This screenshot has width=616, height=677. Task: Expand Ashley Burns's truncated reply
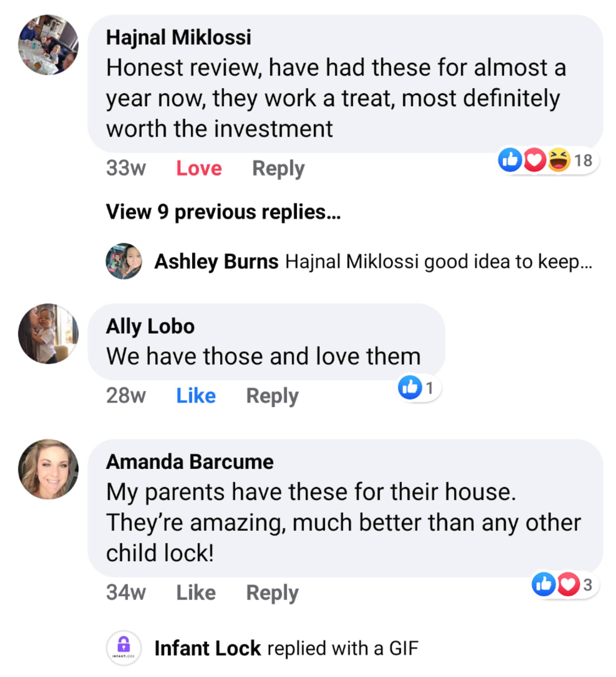pyautogui.click(x=373, y=261)
